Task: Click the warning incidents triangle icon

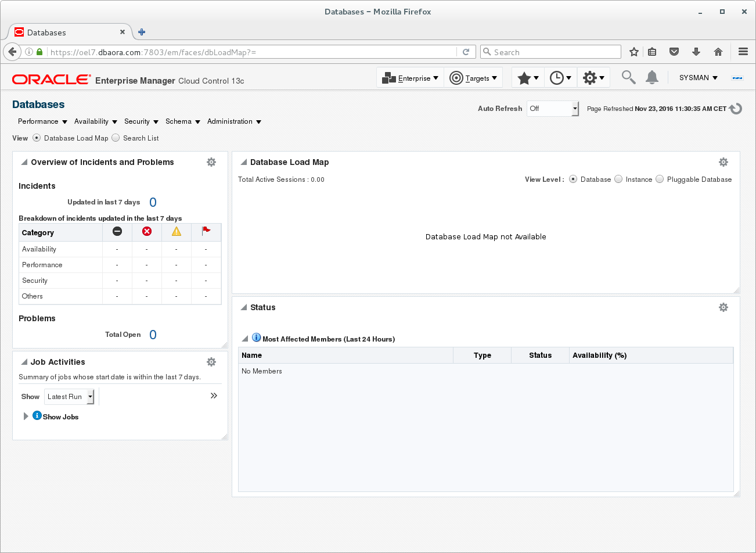Action: coord(177,231)
